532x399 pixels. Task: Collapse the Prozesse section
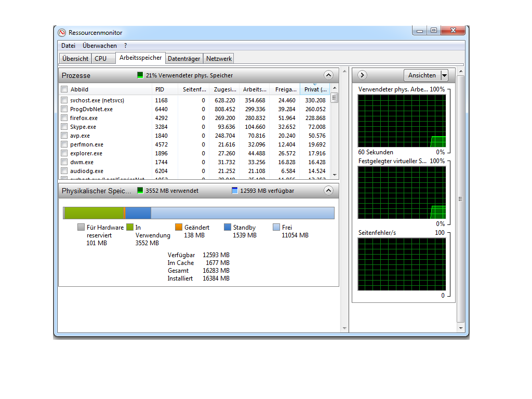(x=328, y=75)
